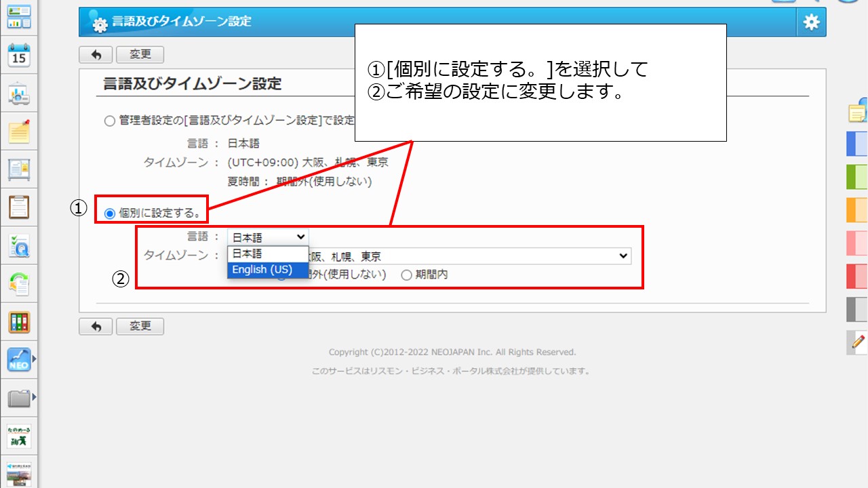868x488 pixels.
Task: Click the settings gear in the header bar
Action: [x=811, y=22]
